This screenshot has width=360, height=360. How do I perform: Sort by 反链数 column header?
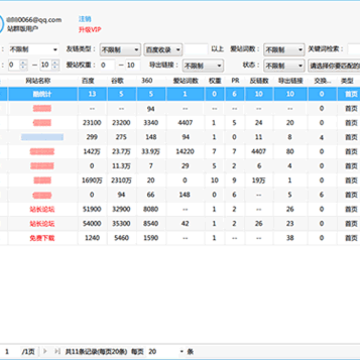259,81
